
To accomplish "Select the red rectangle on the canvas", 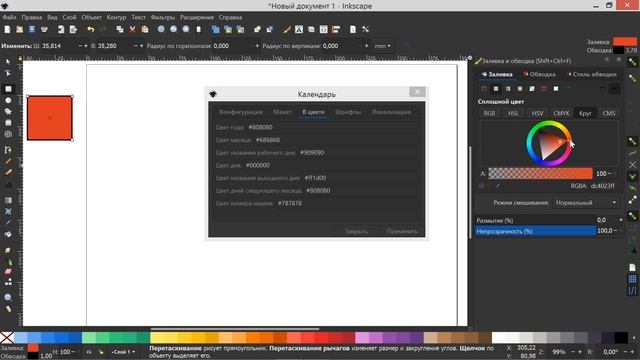I will coord(50,118).
